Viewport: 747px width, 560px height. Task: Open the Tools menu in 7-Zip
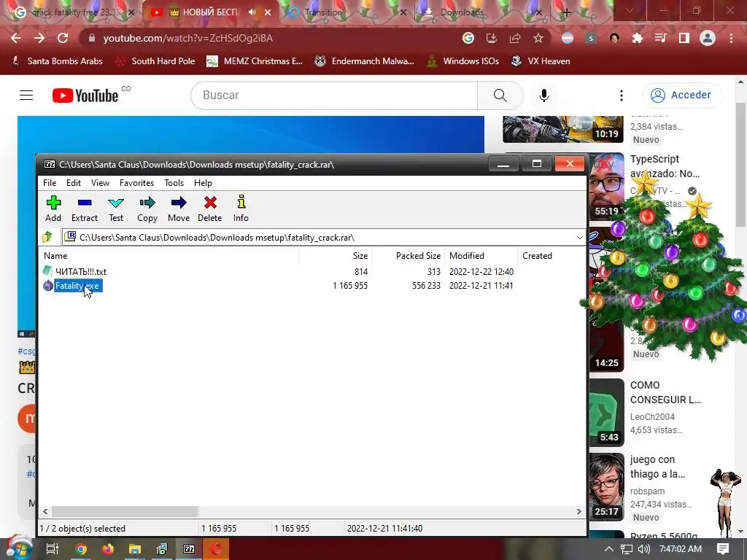[174, 183]
